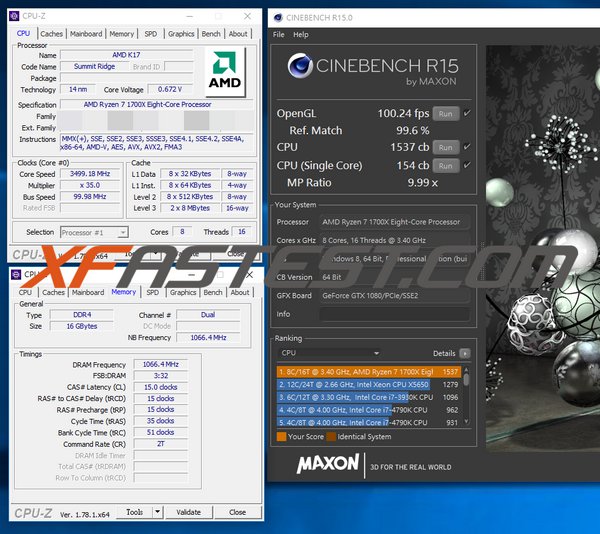
Task: Click the Name field AMD K17
Action: pyautogui.click(x=126, y=55)
